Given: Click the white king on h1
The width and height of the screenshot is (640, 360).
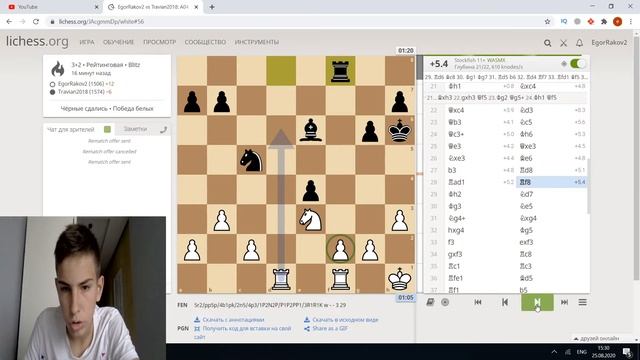Looking at the screenshot, I should (x=400, y=279).
